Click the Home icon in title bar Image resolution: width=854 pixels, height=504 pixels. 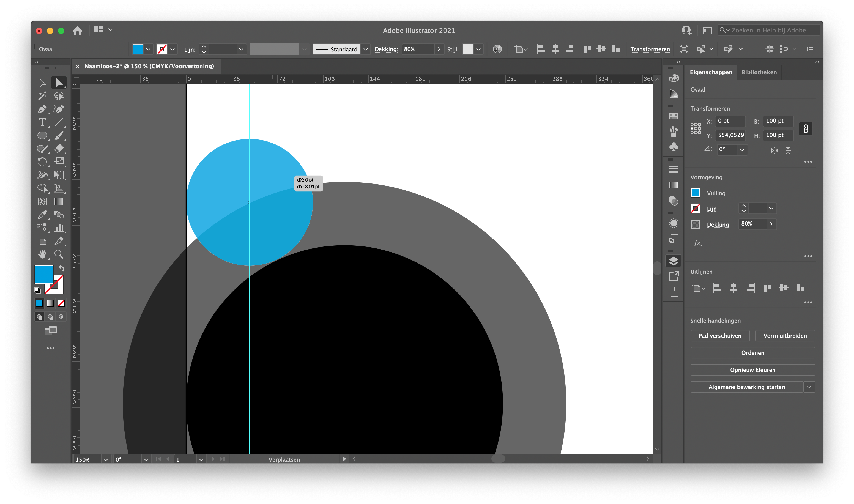[x=77, y=31]
